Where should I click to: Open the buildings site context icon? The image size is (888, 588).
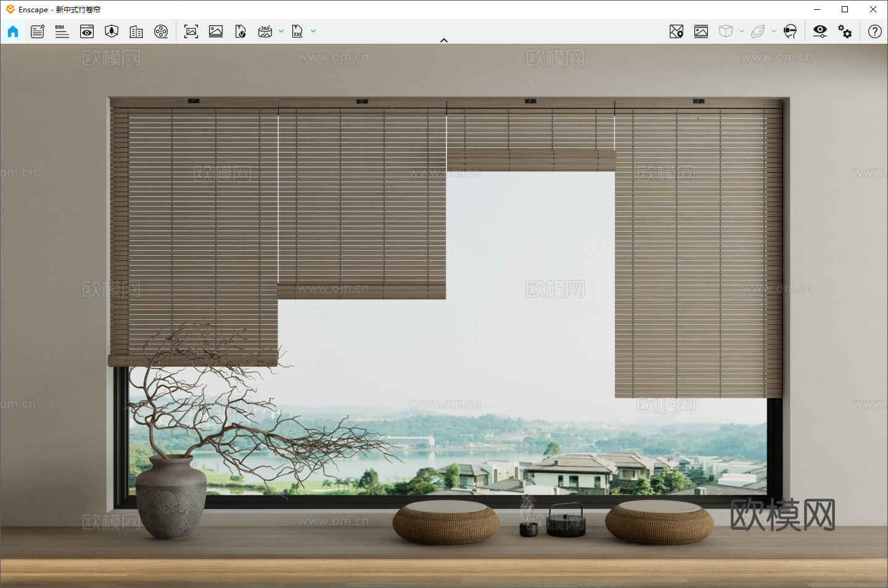click(136, 31)
